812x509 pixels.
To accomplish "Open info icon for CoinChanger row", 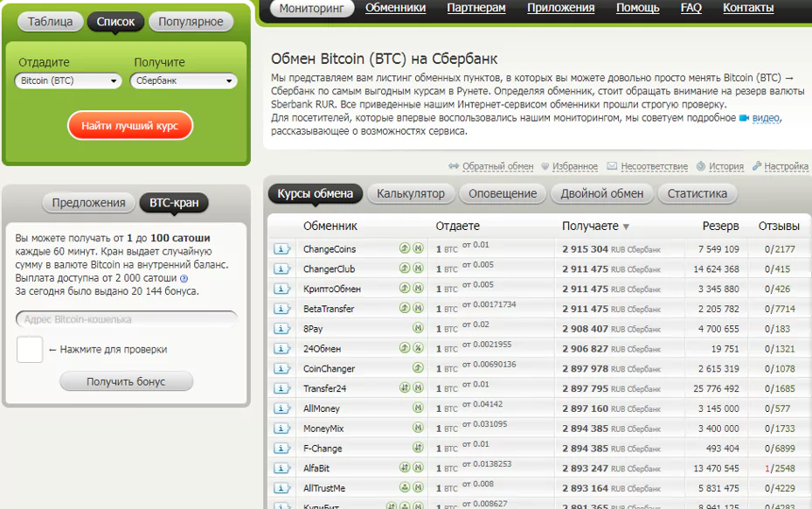I will (282, 368).
